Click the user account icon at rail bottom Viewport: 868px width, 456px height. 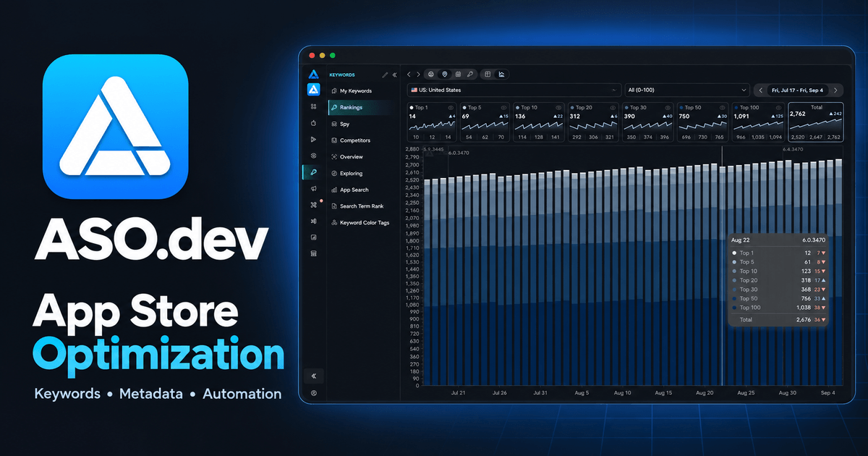314,393
